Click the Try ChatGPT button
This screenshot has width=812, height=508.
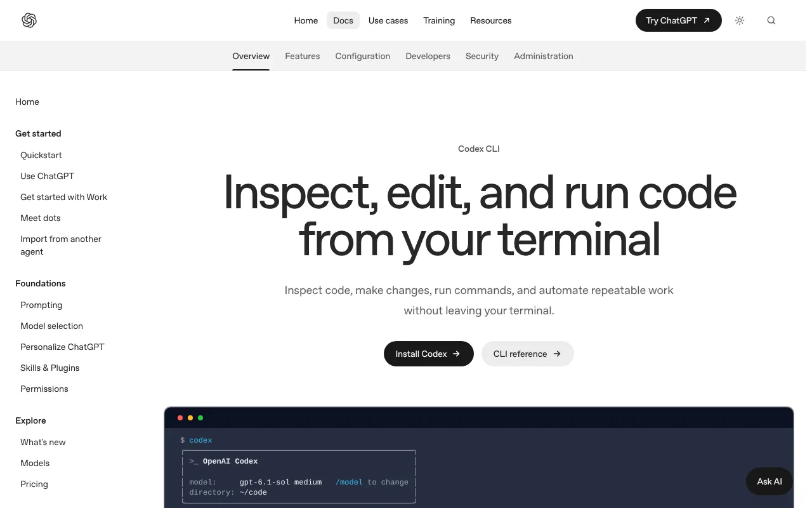[679, 20]
